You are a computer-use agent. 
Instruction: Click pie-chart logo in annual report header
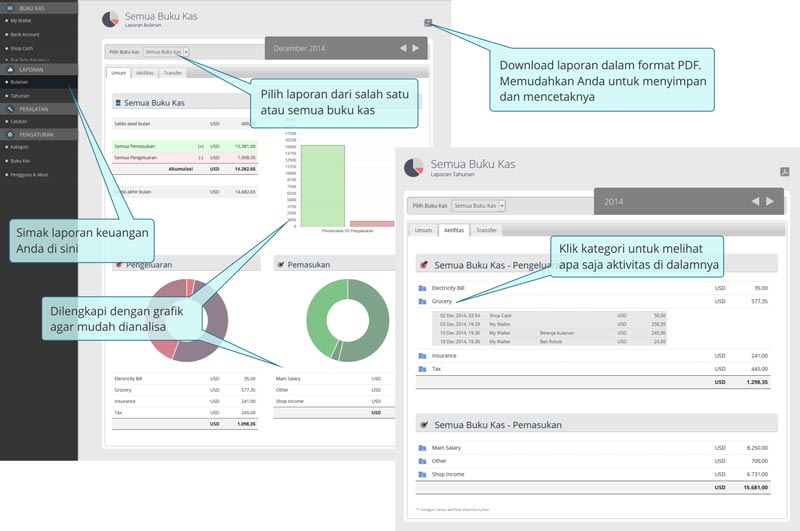pyautogui.click(x=414, y=167)
